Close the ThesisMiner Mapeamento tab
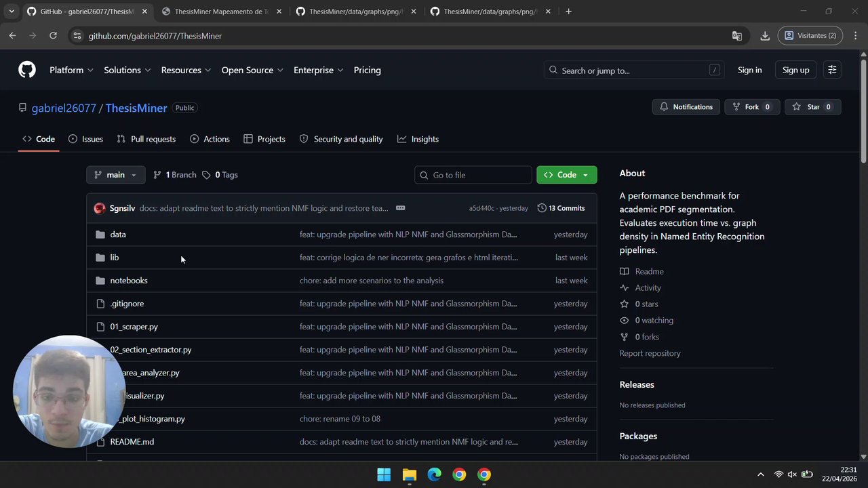 (279, 12)
